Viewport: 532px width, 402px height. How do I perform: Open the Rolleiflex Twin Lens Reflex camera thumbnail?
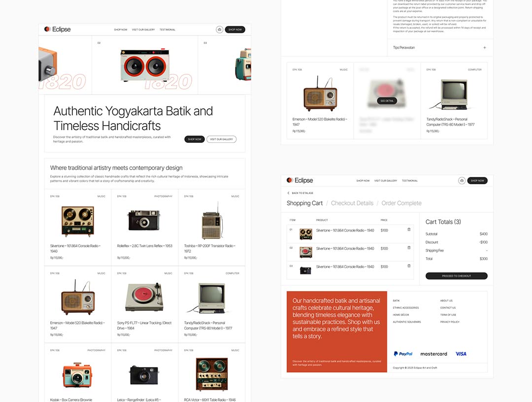(144, 220)
